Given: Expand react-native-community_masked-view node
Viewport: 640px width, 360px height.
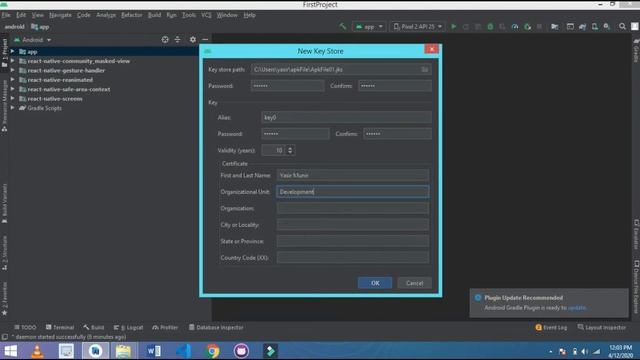Looking at the screenshot, I should click(12, 61).
